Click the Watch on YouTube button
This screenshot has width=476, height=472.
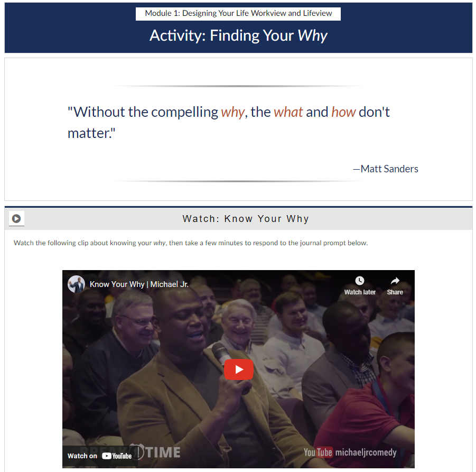tap(100, 456)
